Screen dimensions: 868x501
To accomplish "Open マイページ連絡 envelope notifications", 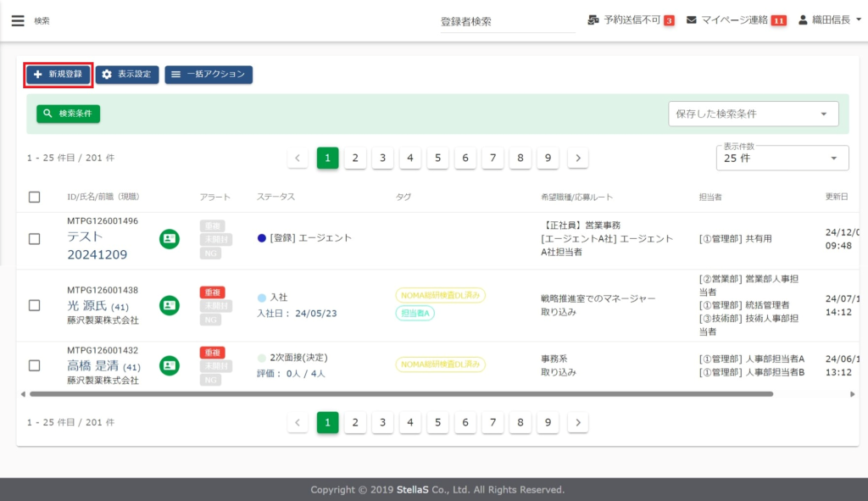I will 692,20.
